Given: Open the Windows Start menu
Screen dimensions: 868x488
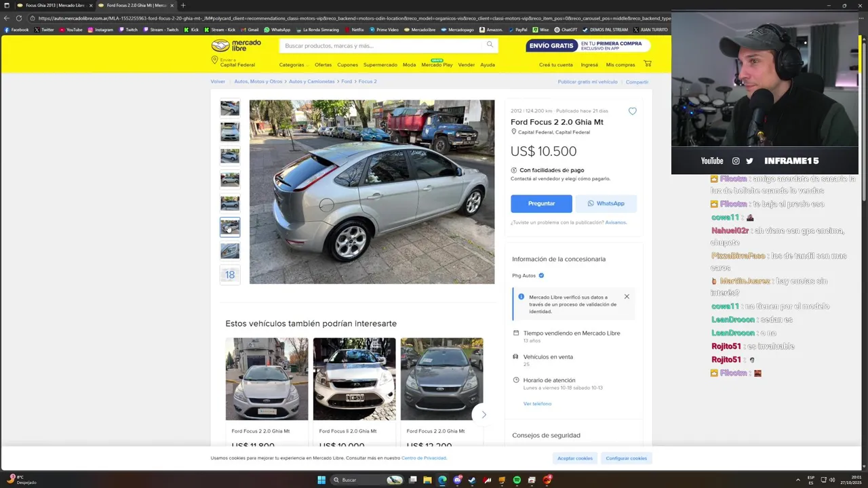Looking at the screenshot, I should click(321, 480).
